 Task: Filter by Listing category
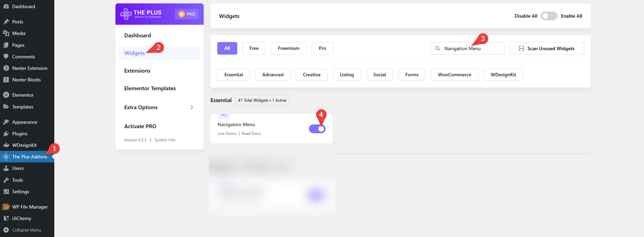pos(347,75)
